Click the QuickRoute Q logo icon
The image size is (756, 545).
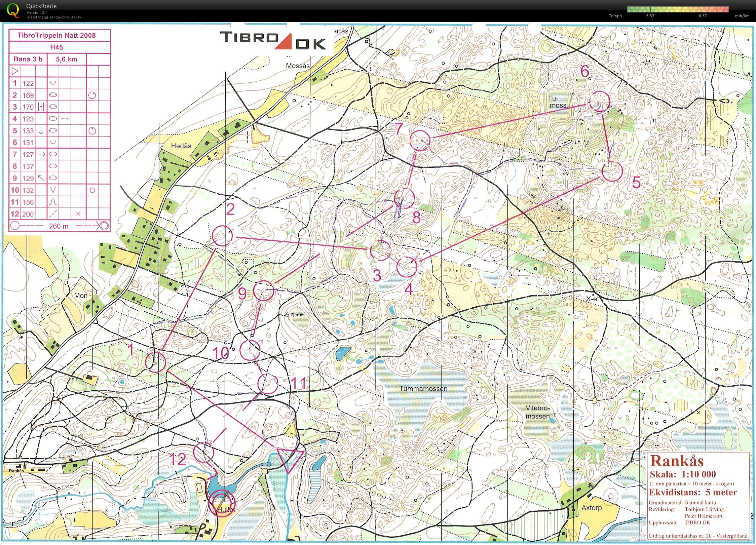point(13,10)
